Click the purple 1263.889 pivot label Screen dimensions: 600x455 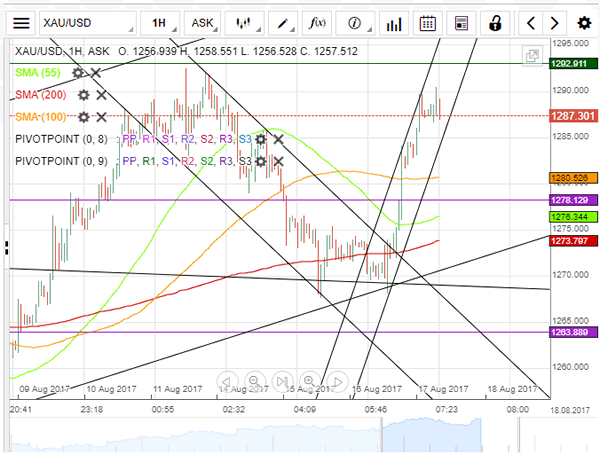click(x=573, y=332)
